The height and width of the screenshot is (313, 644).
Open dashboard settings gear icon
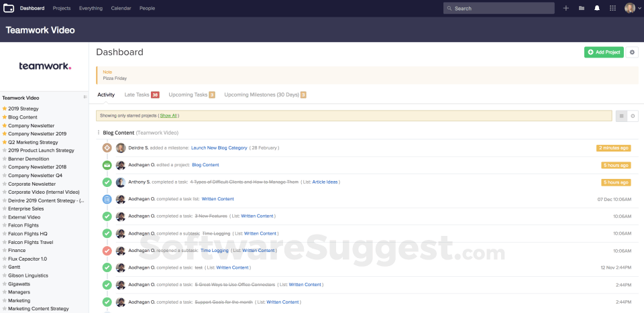632,52
